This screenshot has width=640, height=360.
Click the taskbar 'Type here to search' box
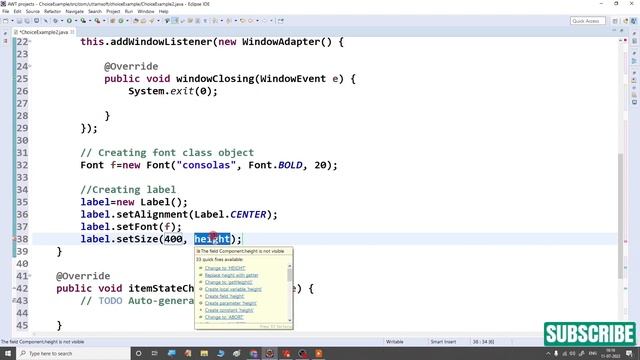tap(73, 353)
